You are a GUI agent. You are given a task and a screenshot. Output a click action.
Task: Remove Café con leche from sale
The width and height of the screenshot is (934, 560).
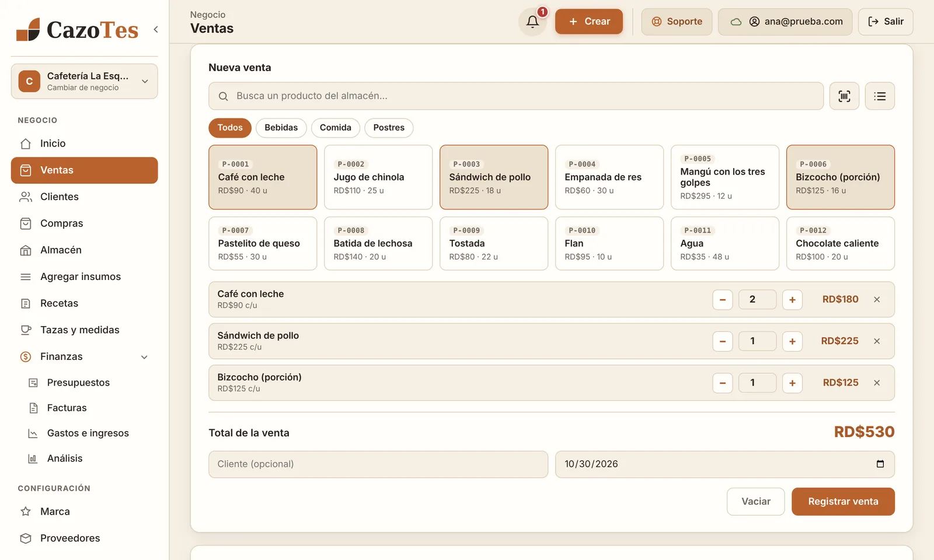coord(877,299)
